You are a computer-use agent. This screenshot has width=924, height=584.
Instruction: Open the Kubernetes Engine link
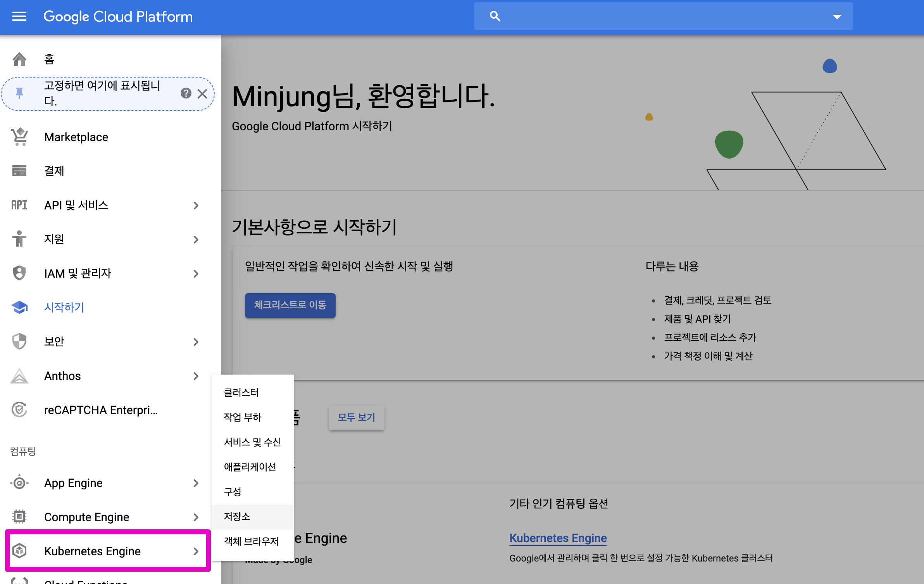pyautogui.click(x=558, y=538)
